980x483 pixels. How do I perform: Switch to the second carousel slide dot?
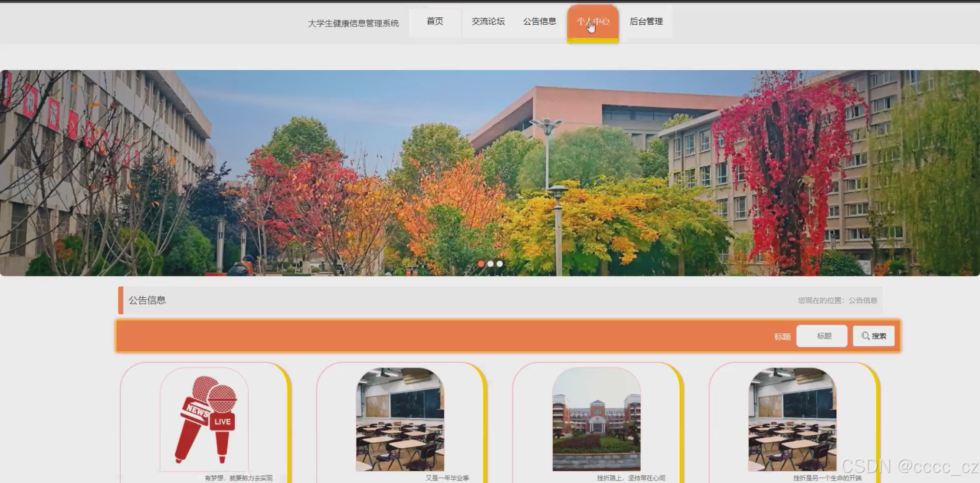[490, 263]
